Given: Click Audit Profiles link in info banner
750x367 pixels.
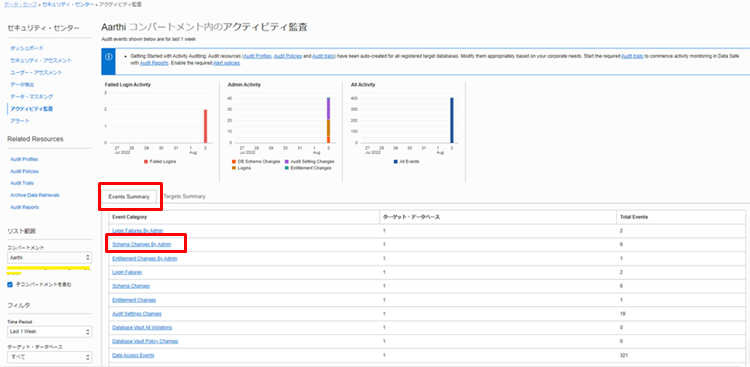Looking at the screenshot, I should (x=257, y=56).
